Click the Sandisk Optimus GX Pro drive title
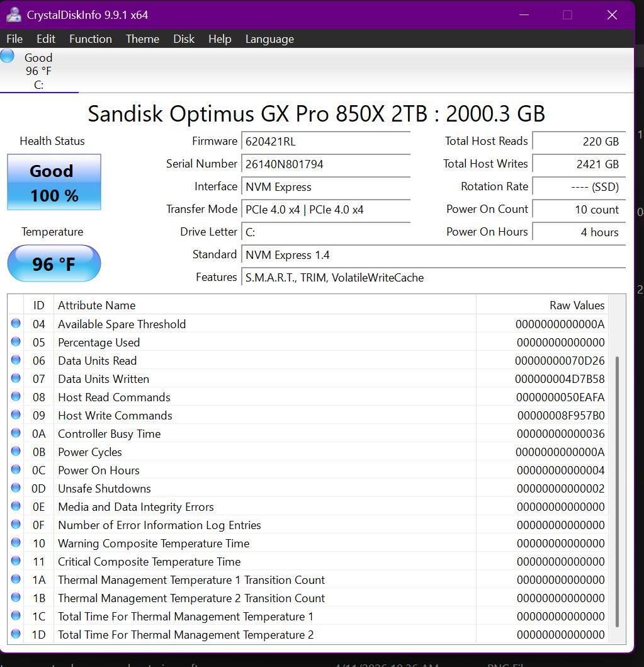 pyautogui.click(x=316, y=113)
